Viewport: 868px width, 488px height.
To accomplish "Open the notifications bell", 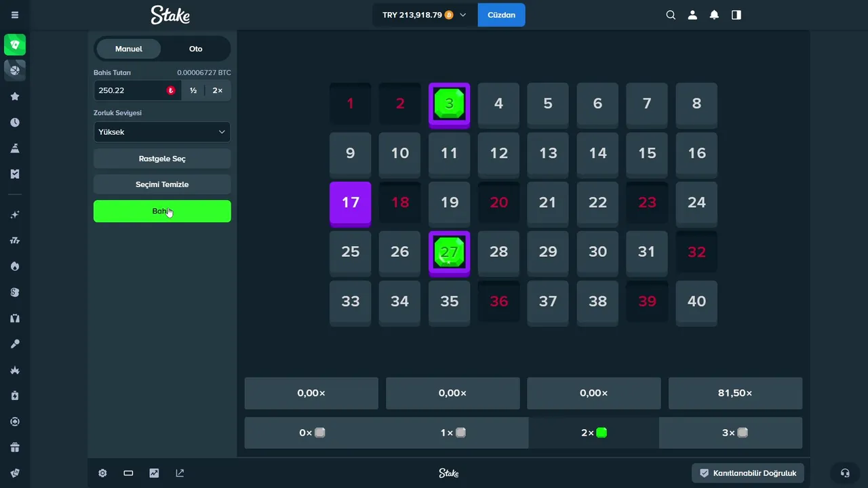I will pos(714,15).
